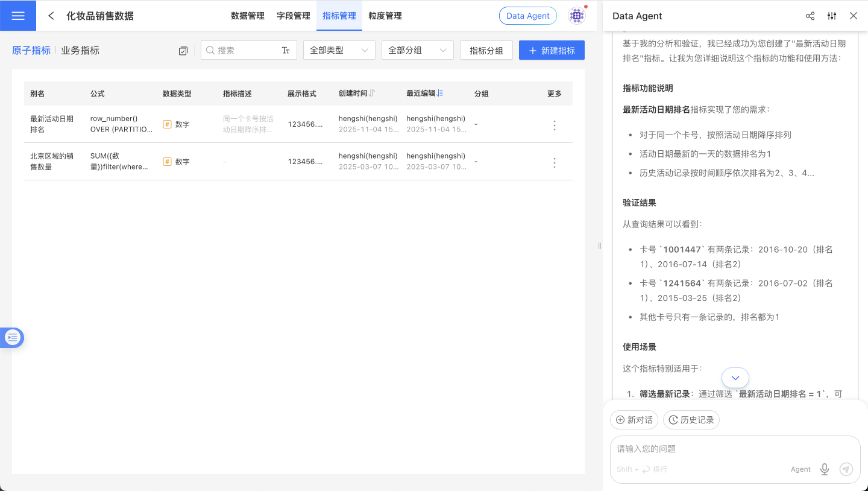Toggle the batch select checkbox icon near search
Image resolution: width=868 pixels, height=491 pixels.
point(183,51)
